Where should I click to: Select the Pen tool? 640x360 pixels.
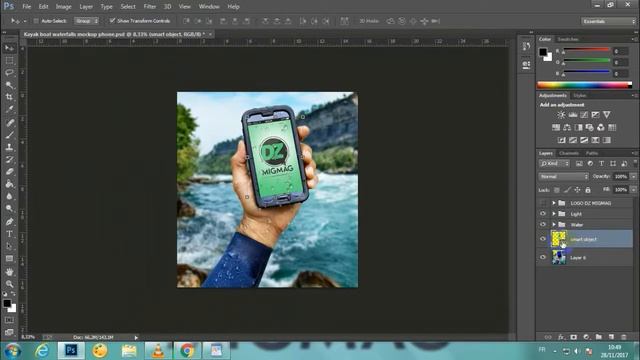9,222
